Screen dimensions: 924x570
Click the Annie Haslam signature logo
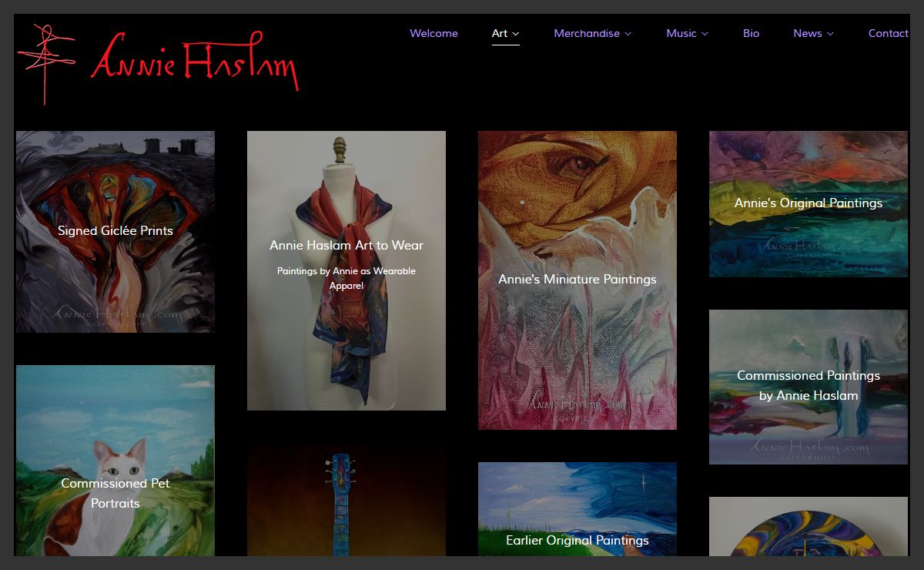(x=158, y=64)
